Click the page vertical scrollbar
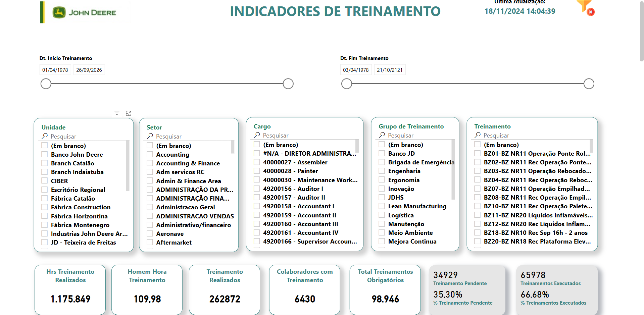Screen dimensions: 644x315 [x=642, y=31]
